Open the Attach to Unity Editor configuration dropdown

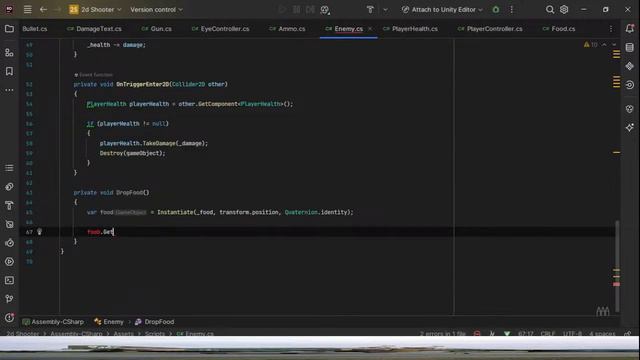[442, 9]
